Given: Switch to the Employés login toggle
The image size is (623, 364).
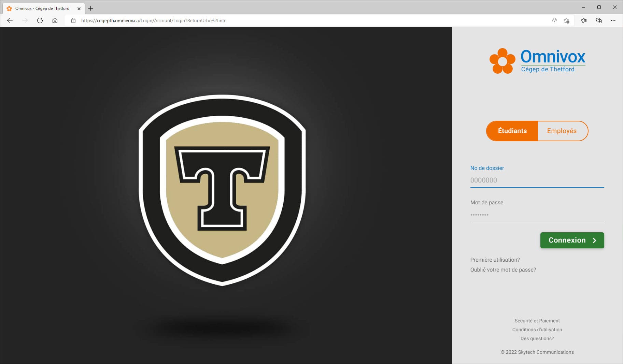Looking at the screenshot, I should click(x=562, y=131).
